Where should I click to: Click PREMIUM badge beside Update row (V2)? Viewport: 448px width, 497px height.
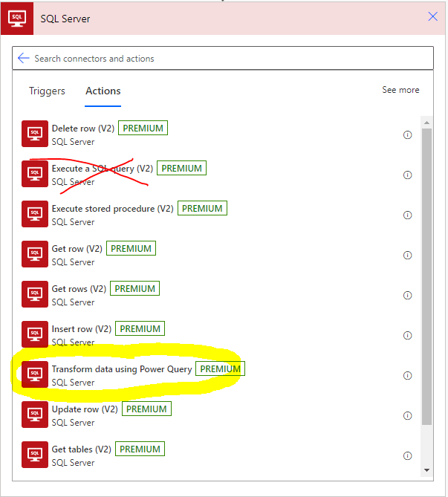pyautogui.click(x=146, y=409)
